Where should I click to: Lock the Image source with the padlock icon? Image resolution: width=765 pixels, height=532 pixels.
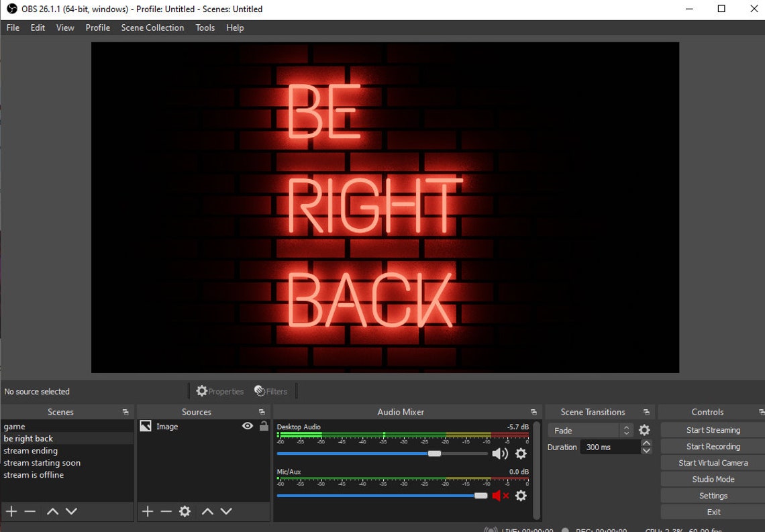pyautogui.click(x=263, y=425)
